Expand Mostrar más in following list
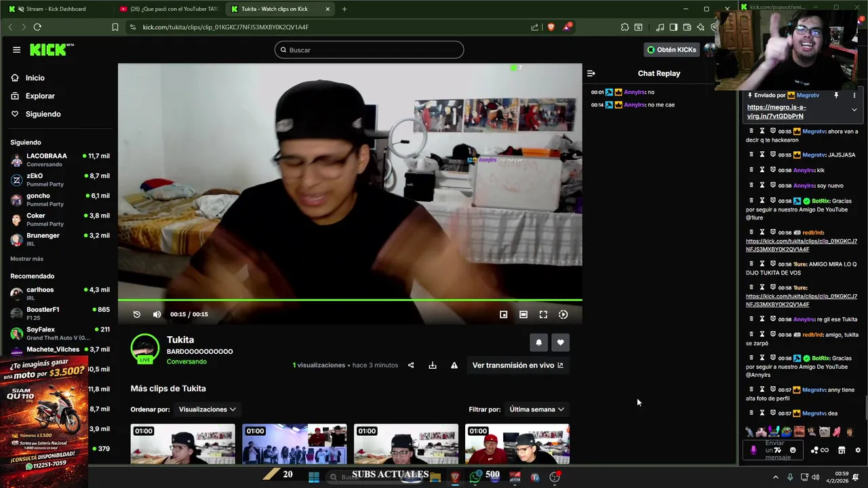 tap(26, 259)
